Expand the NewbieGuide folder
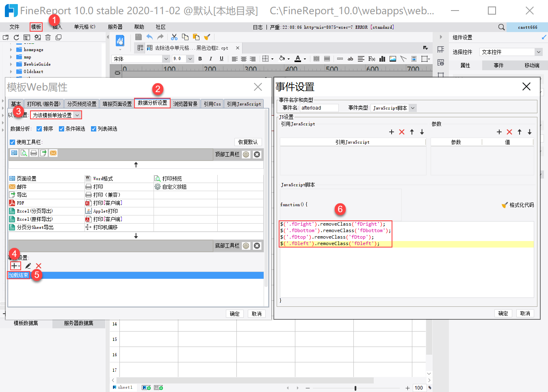This screenshot has width=548, height=392. coord(11,64)
